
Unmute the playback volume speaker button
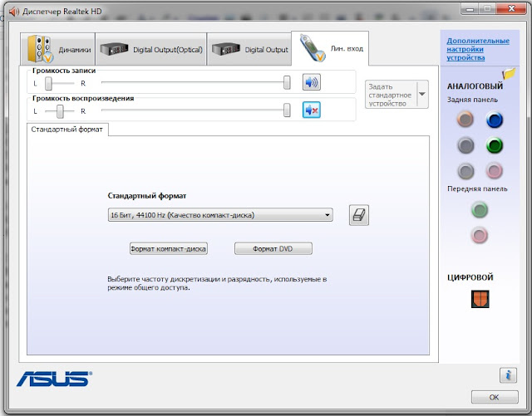pos(312,110)
